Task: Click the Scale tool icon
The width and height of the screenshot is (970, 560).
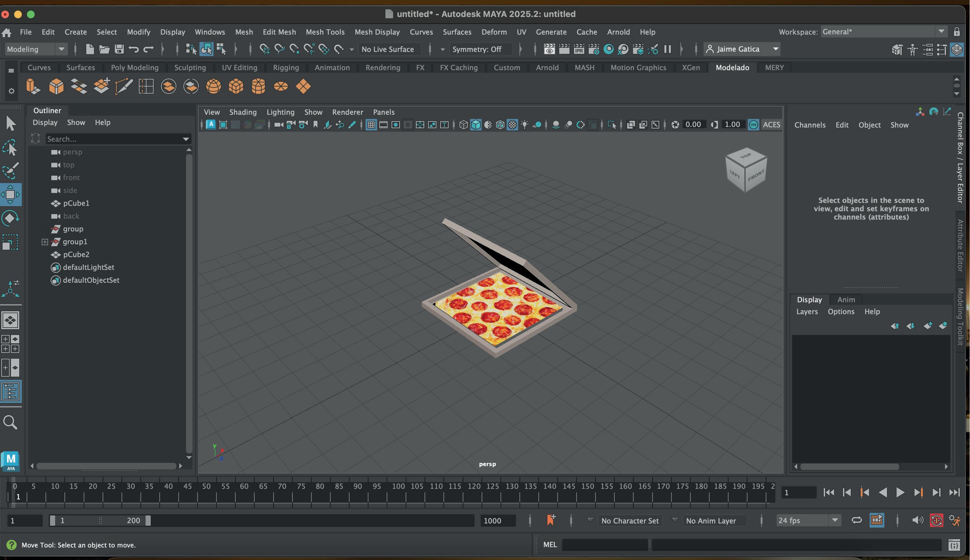Action: pyautogui.click(x=10, y=242)
